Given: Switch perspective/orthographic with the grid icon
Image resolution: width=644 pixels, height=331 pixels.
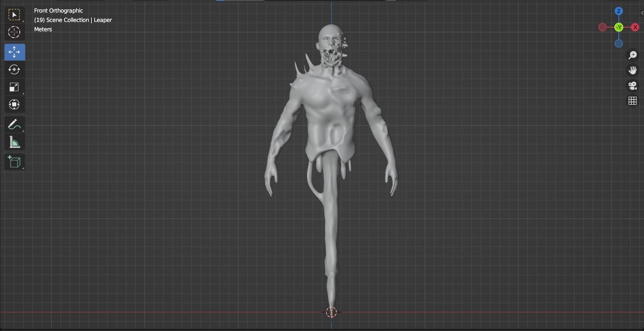Looking at the screenshot, I should tap(633, 101).
